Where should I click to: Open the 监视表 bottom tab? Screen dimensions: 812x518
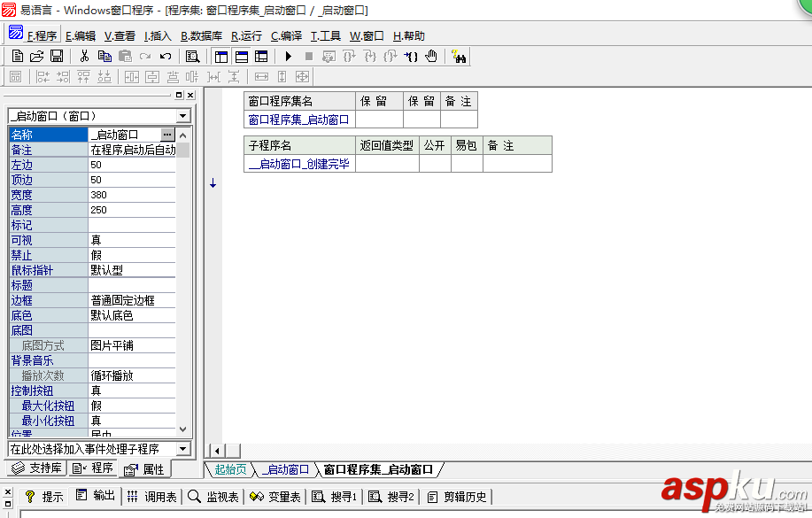pos(213,497)
